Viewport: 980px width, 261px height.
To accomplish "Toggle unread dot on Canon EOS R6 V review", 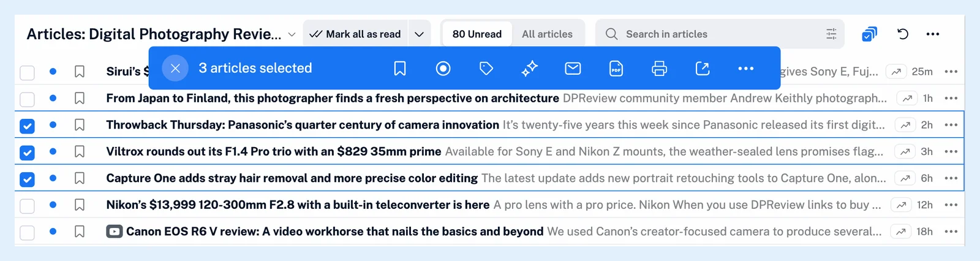I will [x=53, y=232].
